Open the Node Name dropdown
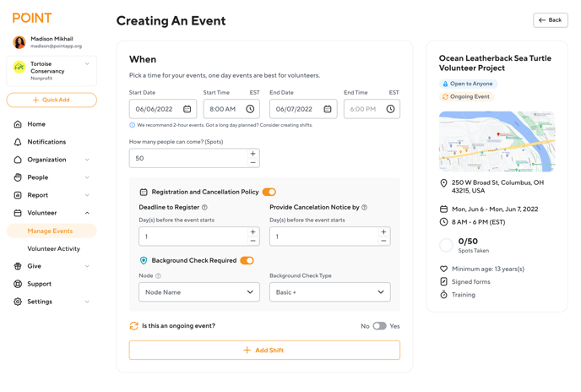Image resolution: width=581 pixels, height=392 pixels. (199, 292)
